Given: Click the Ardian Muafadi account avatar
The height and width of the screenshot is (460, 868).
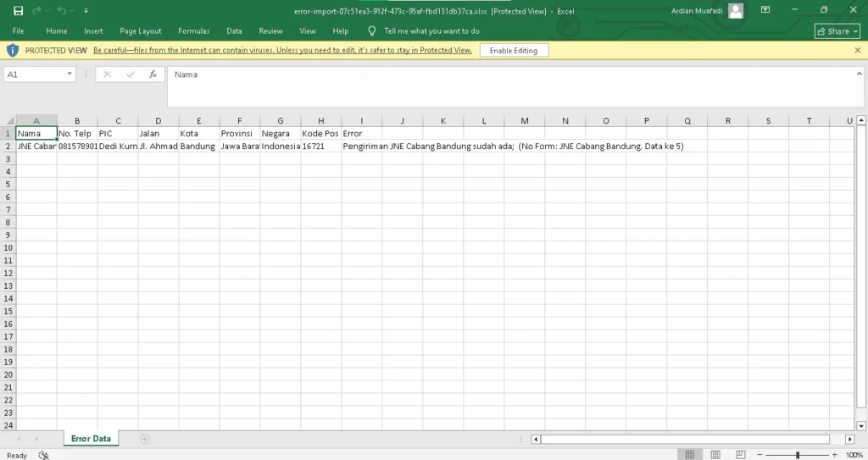Looking at the screenshot, I should click(x=736, y=10).
